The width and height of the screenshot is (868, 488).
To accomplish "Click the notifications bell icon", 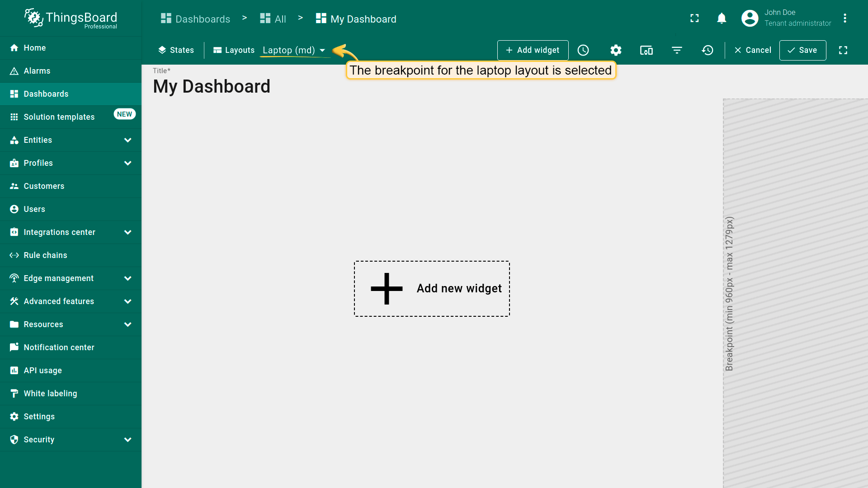I will point(722,18).
